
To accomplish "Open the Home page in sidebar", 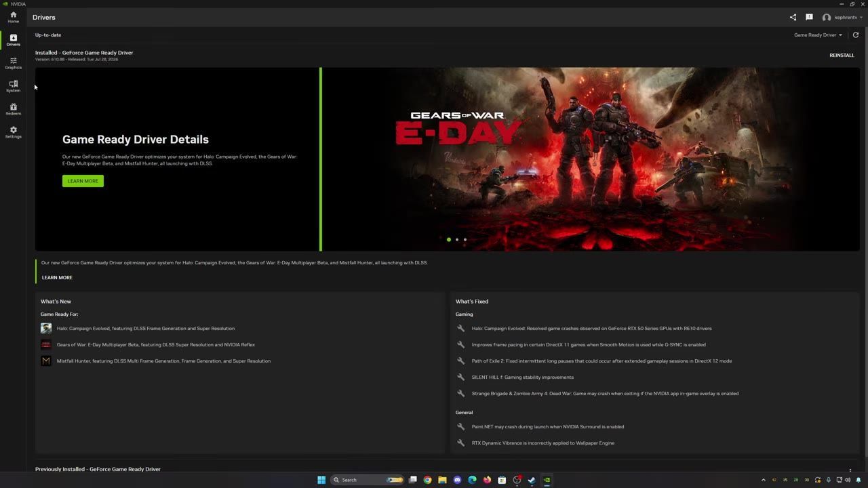I will pos(13,17).
